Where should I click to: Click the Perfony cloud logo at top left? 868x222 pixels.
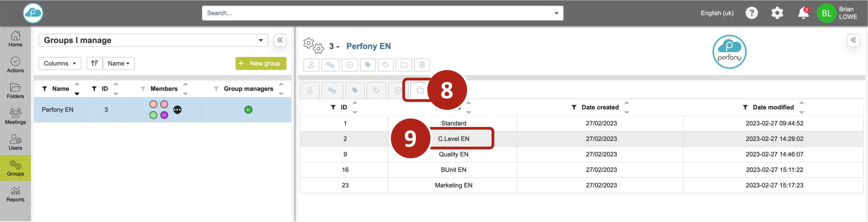pyautogui.click(x=33, y=13)
